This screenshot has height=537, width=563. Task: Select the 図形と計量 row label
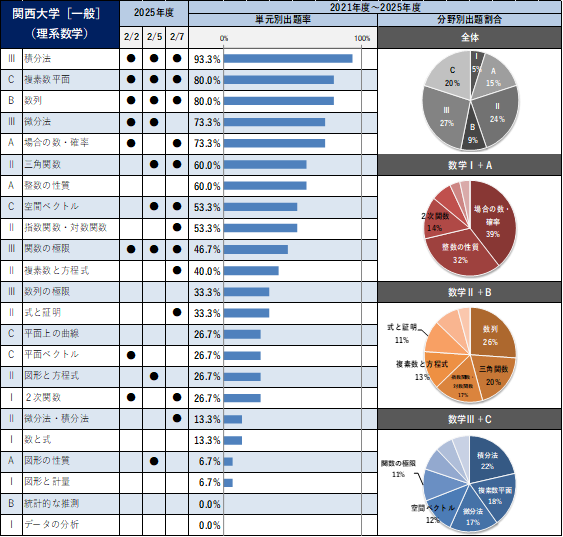point(47,482)
